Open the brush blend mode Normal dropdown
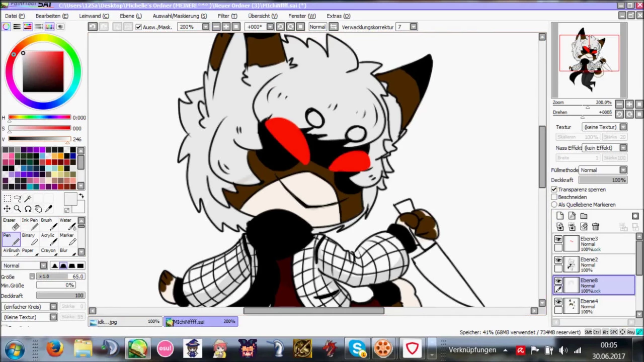This screenshot has width=644, height=362. (43, 265)
